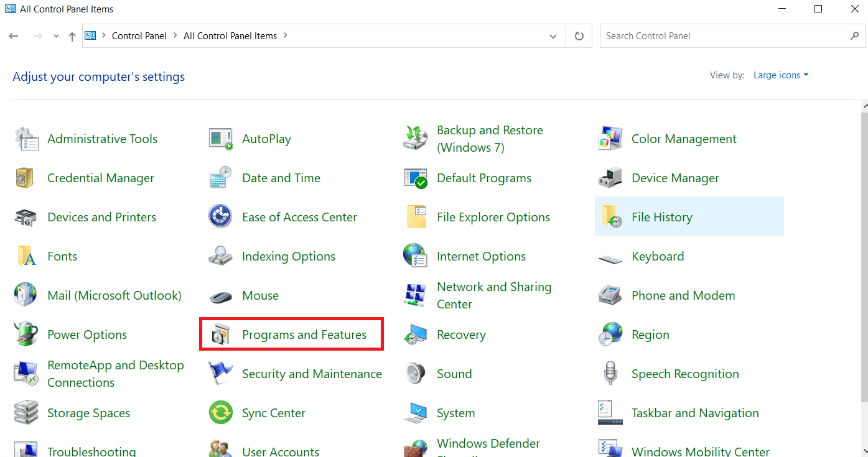Click the File History folder icon

point(610,217)
